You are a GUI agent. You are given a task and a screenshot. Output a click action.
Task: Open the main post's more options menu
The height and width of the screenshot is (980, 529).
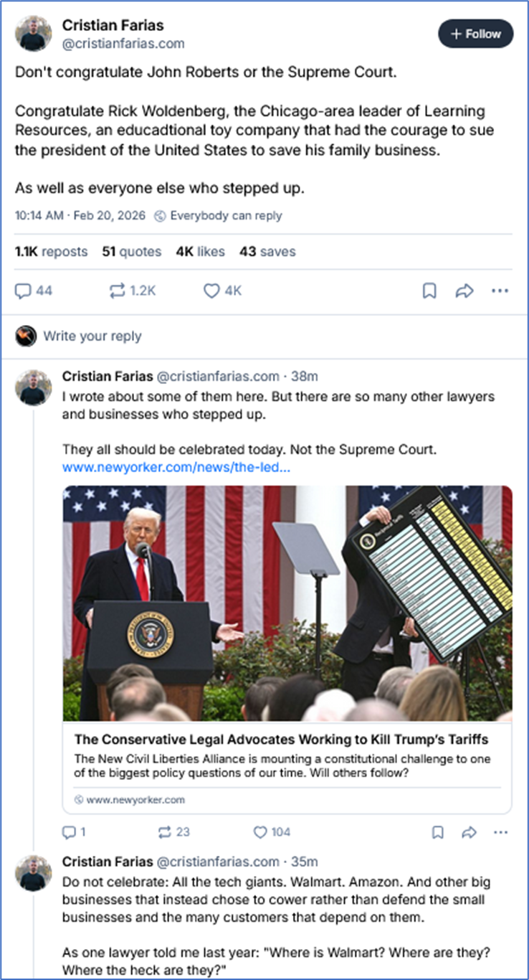pos(500,291)
